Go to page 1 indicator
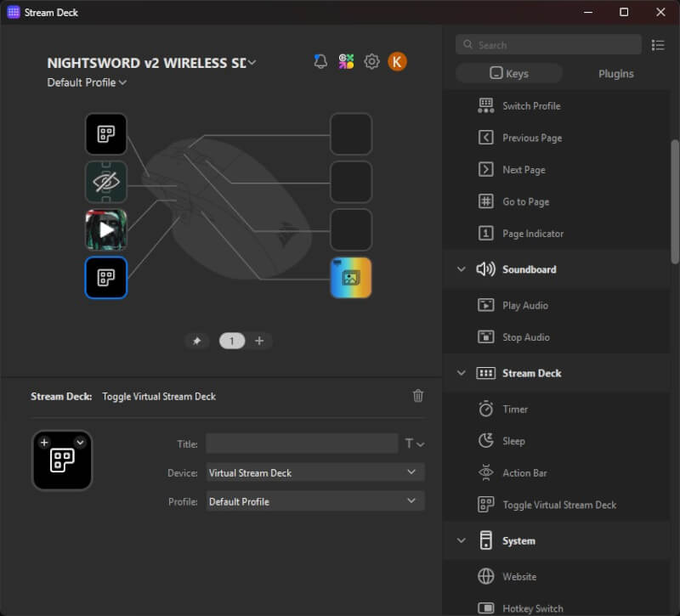This screenshot has width=680, height=616. [x=232, y=342]
